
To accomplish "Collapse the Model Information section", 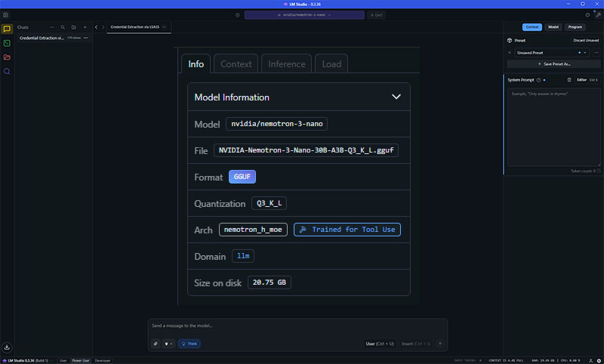I will coord(396,97).
